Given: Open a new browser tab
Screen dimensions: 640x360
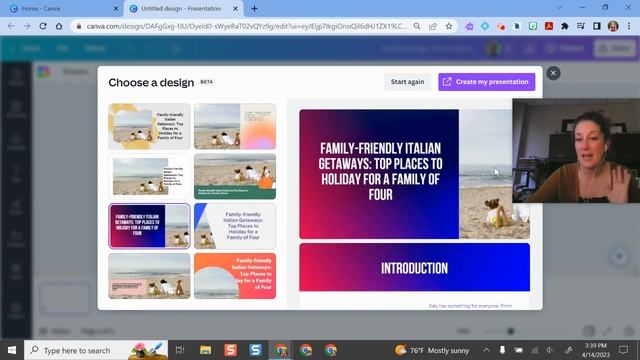Looking at the screenshot, I should tap(254, 9).
